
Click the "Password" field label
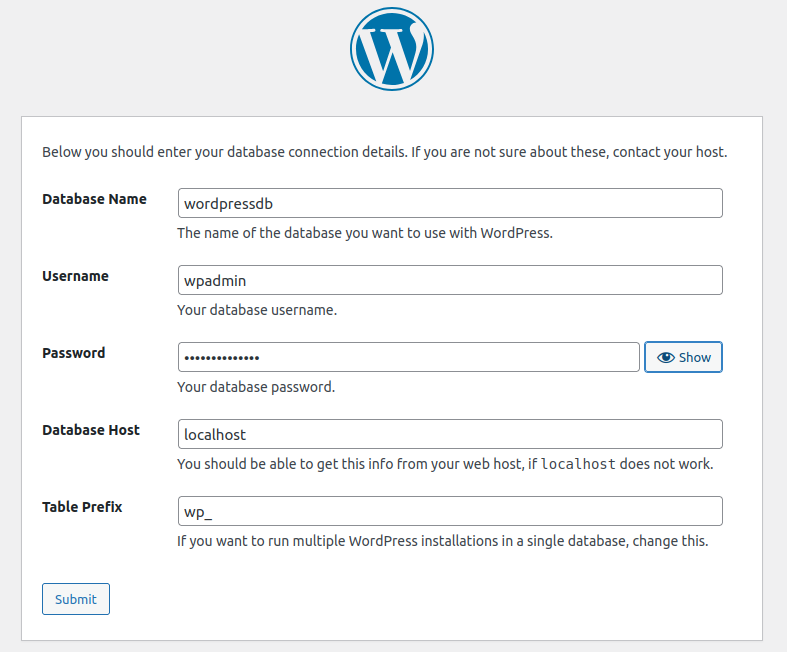pos(73,353)
